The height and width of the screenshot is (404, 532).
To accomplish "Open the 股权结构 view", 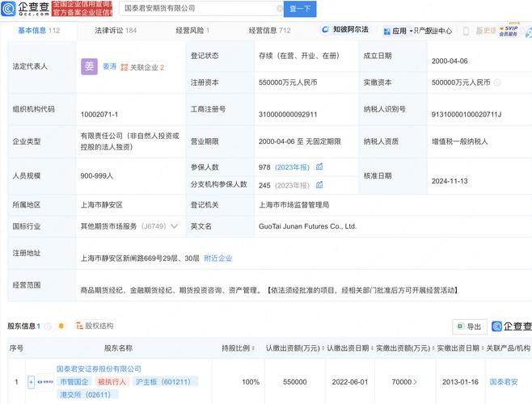I will click(95, 326).
